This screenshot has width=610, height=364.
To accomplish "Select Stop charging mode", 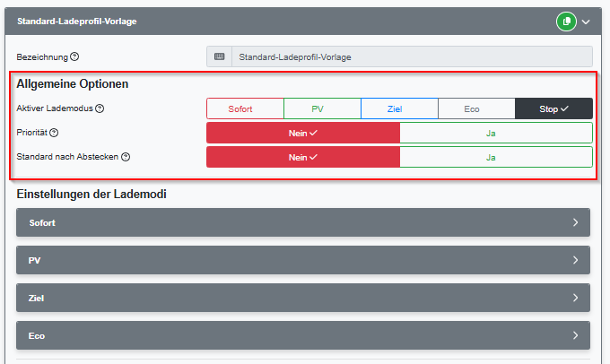I will (553, 108).
